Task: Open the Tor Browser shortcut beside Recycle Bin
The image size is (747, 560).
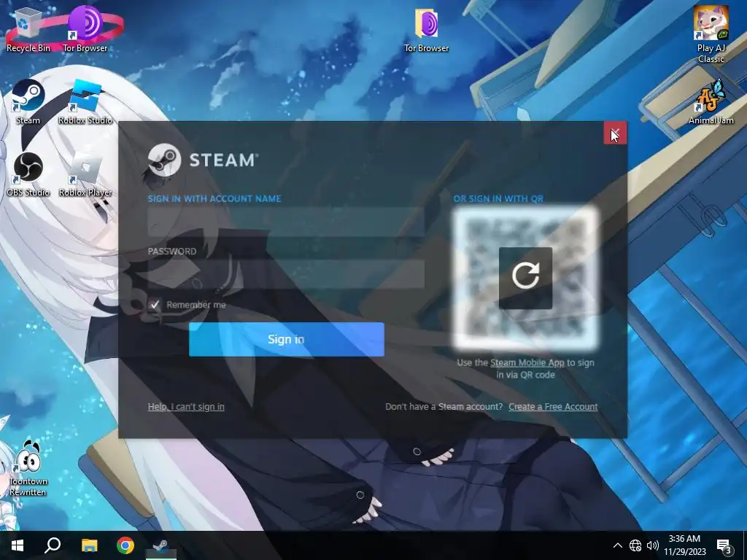Action: tap(85, 29)
